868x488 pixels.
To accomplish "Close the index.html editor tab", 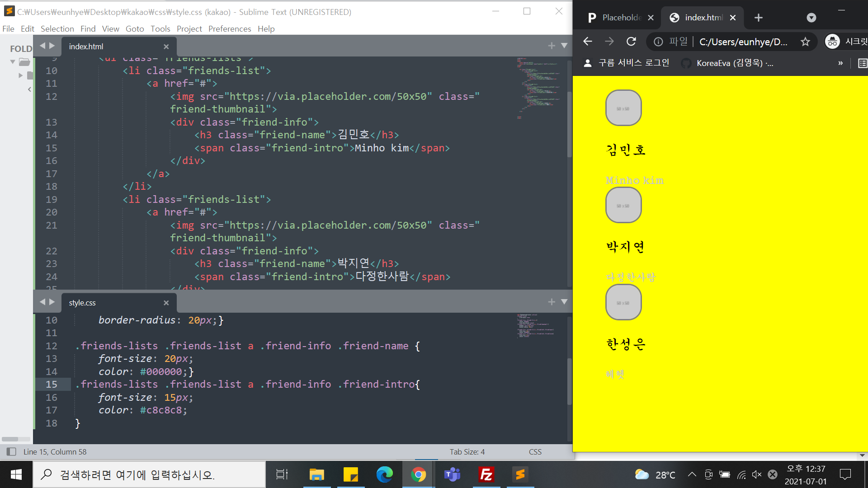I will (x=166, y=47).
